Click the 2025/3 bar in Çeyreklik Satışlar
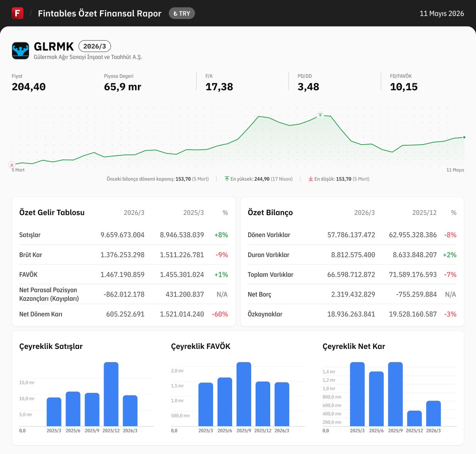Screen dimensions: 476x454 (54, 412)
